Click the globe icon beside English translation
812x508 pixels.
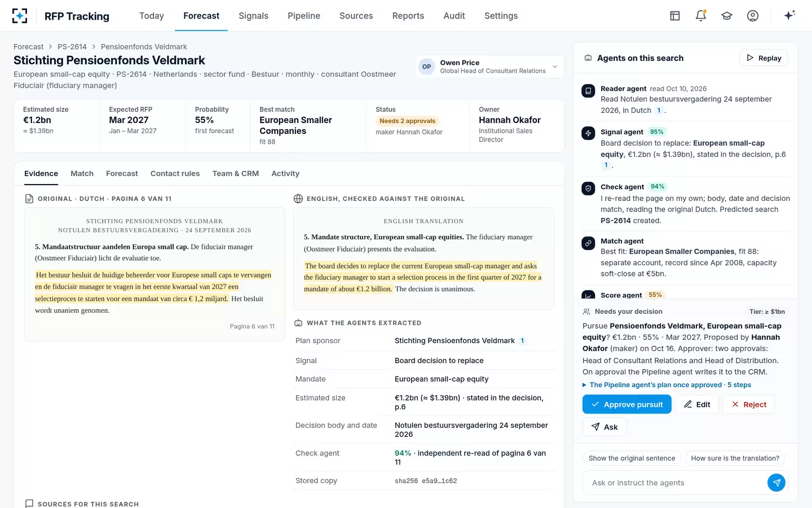pos(298,199)
